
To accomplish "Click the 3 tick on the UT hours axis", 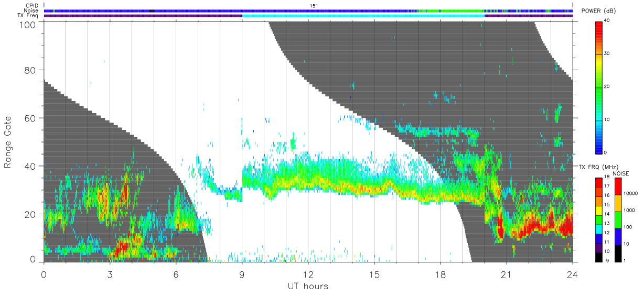I will coord(110,274).
